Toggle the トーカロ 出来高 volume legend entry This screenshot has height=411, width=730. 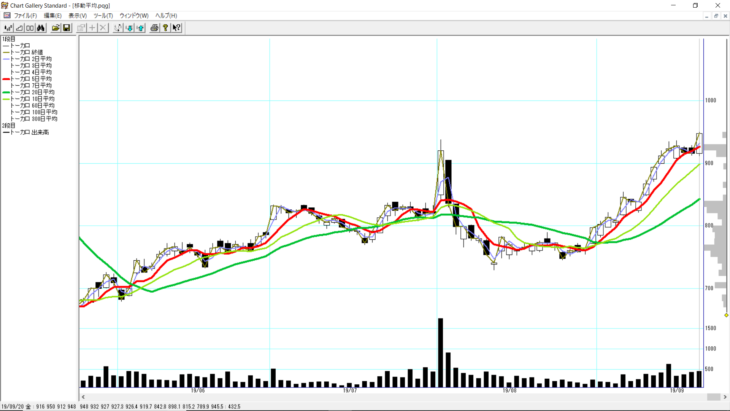point(28,132)
